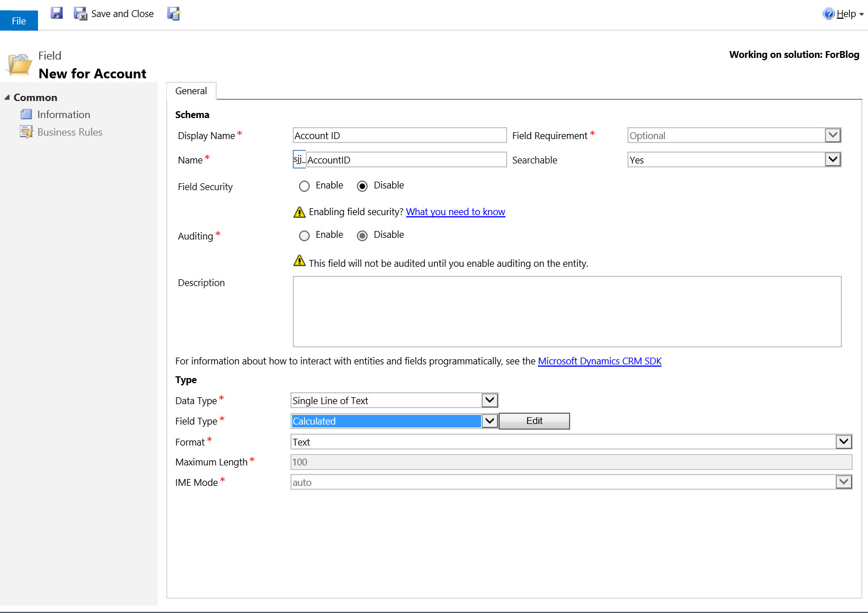Image resolution: width=868 pixels, height=613 pixels.
Task: Open the Data Type dropdown
Action: click(x=490, y=400)
